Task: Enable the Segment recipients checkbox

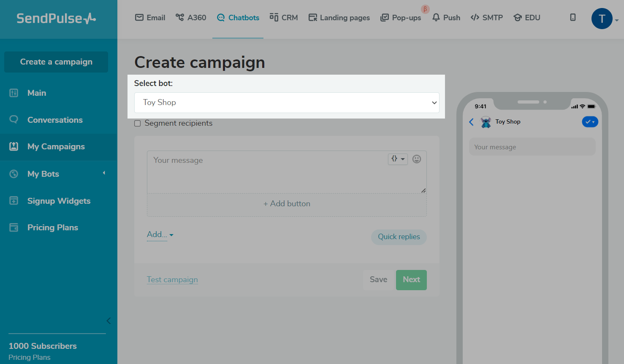Action: (x=138, y=124)
